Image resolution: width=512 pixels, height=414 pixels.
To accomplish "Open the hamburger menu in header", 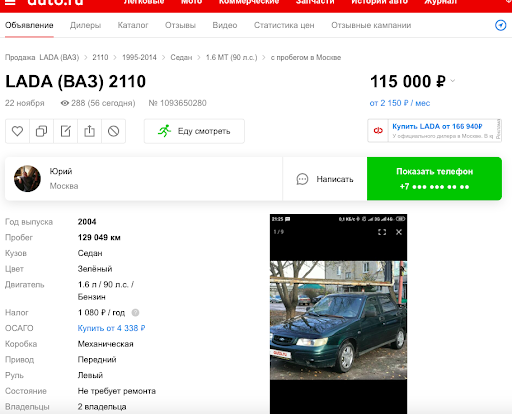I will pyautogui.click(x=10, y=3).
